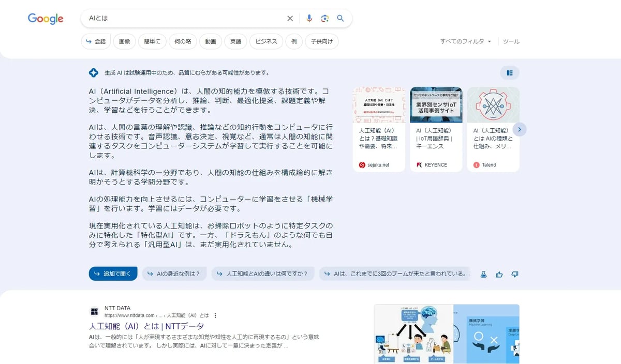621x364 pixels.
Task: Select the ビジネス filter chip
Action: click(x=266, y=41)
